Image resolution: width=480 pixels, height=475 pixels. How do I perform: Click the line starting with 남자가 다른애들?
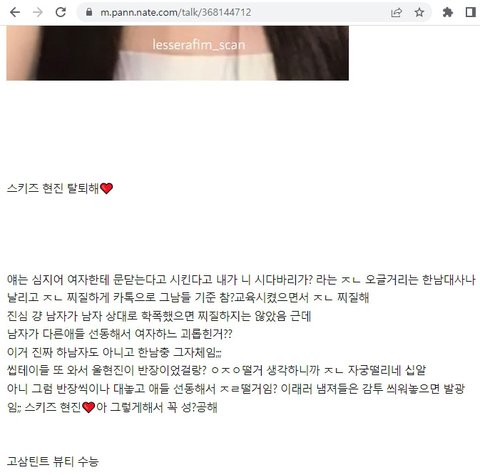tap(119, 334)
